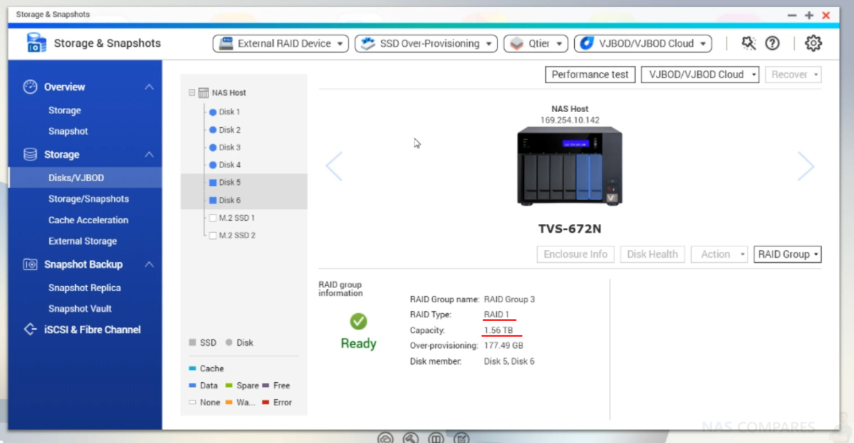This screenshot has height=443, width=854.
Task: Click the Snapshot Backup icon in sidebar
Action: pyautogui.click(x=30, y=264)
